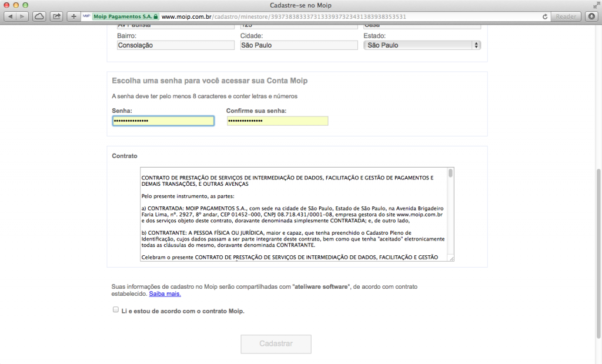
Task: Click the page vertical scrollbar thumb
Action: click(x=598, y=253)
